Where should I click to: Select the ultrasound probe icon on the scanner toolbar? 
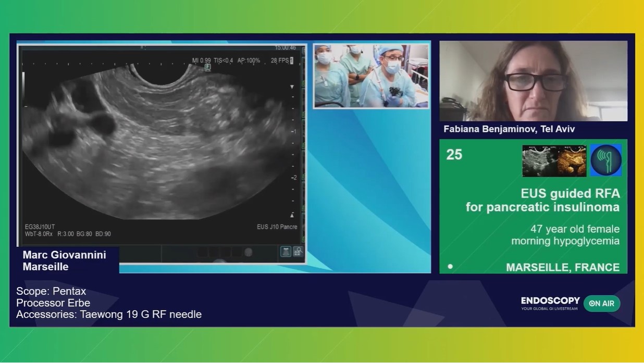coord(286,253)
